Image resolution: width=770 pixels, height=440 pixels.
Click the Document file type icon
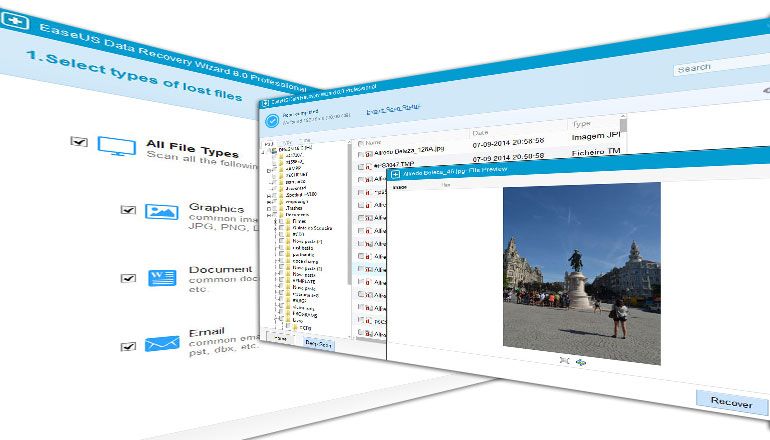[162, 277]
